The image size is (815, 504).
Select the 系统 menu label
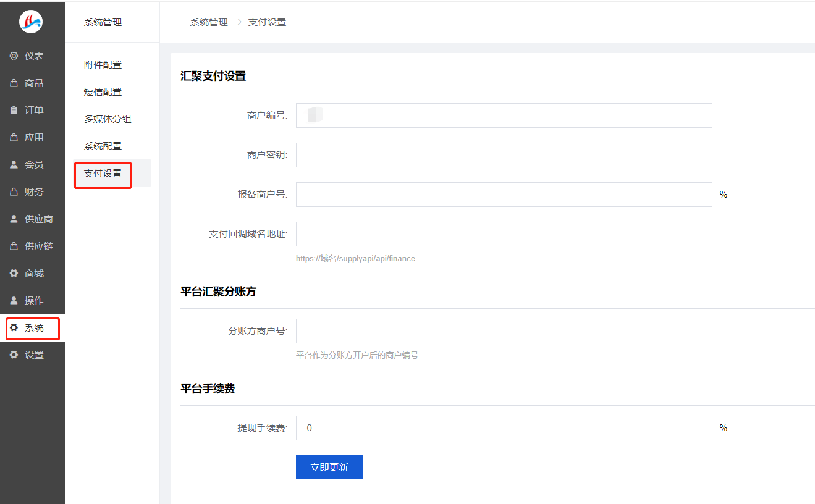point(34,328)
